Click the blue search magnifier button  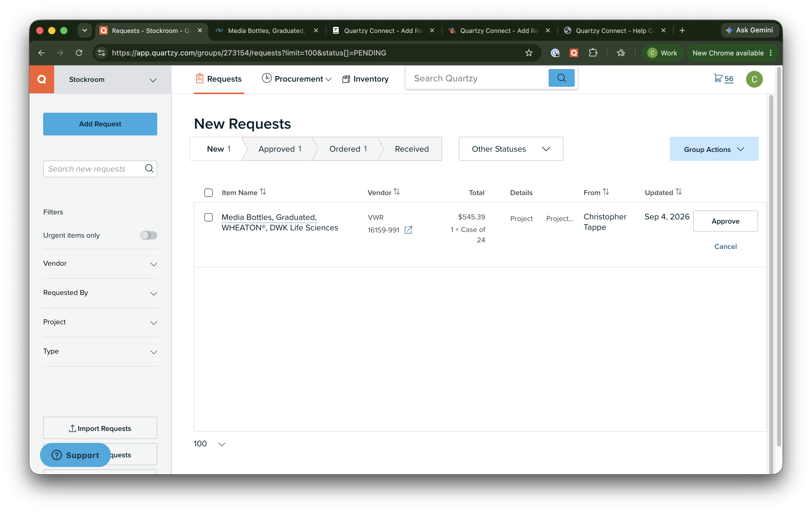tap(561, 78)
